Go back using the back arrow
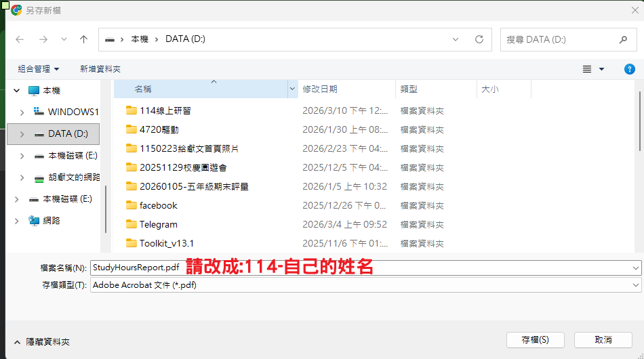This screenshot has width=644, height=359. click(20, 39)
